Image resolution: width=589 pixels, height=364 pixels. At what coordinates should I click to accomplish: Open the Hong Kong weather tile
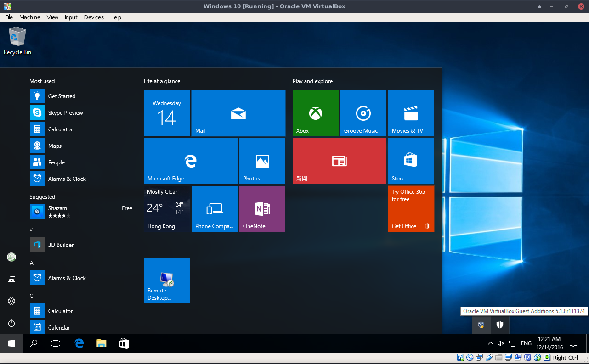(x=167, y=209)
